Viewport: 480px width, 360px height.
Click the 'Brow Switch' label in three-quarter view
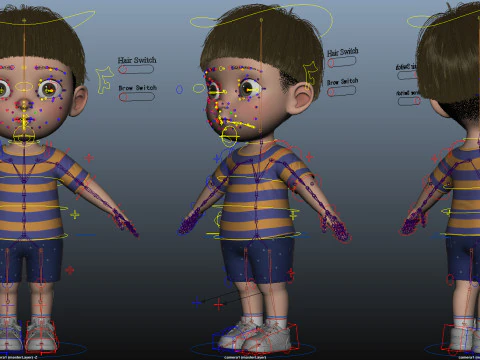(343, 81)
